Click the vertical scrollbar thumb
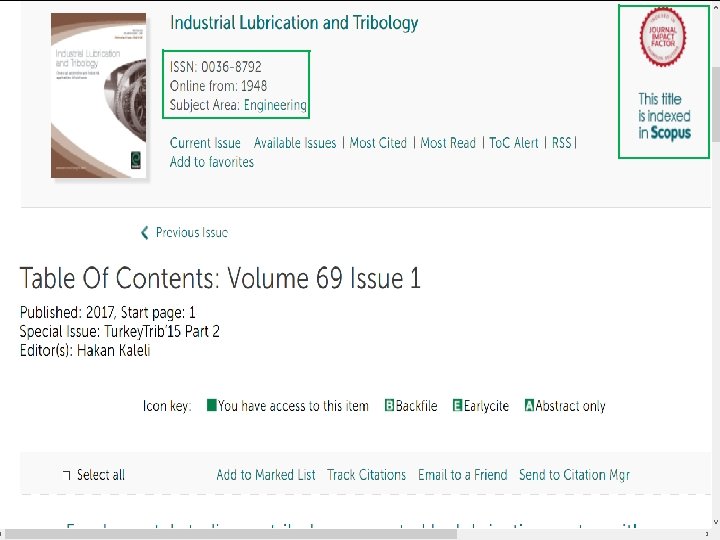The image size is (720, 540). (716, 105)
